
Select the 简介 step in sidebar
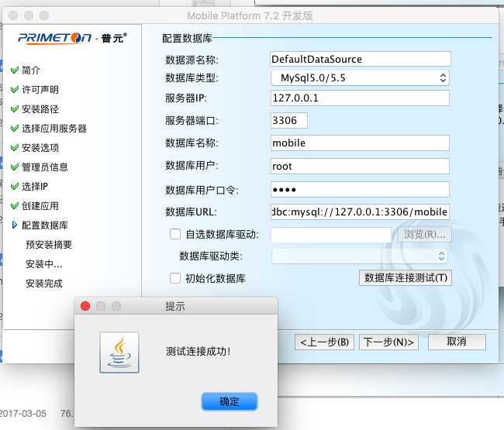point(31,70)
